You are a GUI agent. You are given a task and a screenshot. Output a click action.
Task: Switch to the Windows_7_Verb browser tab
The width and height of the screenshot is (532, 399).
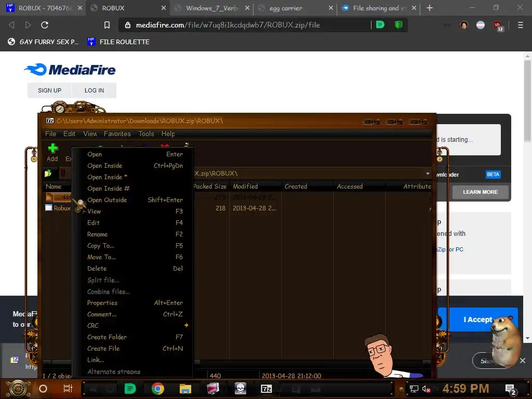click(211, 8)
